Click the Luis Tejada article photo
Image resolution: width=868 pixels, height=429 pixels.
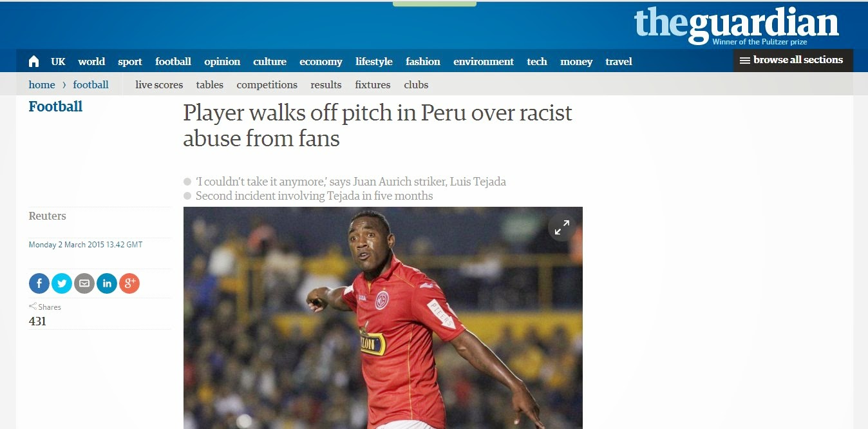383,318
